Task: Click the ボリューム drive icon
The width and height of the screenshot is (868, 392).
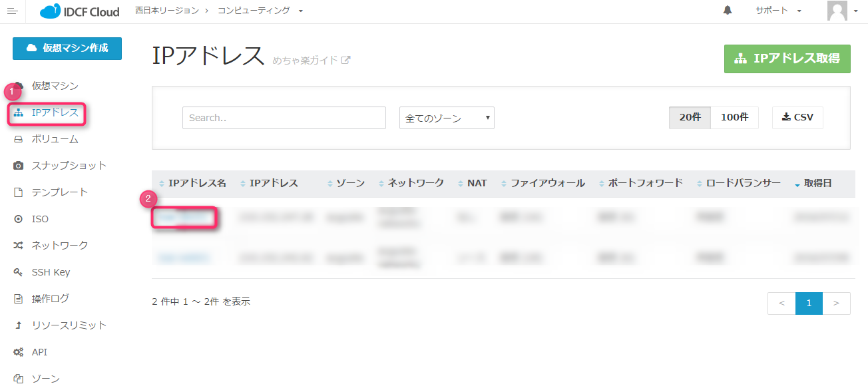Action: tap(19, 139)
